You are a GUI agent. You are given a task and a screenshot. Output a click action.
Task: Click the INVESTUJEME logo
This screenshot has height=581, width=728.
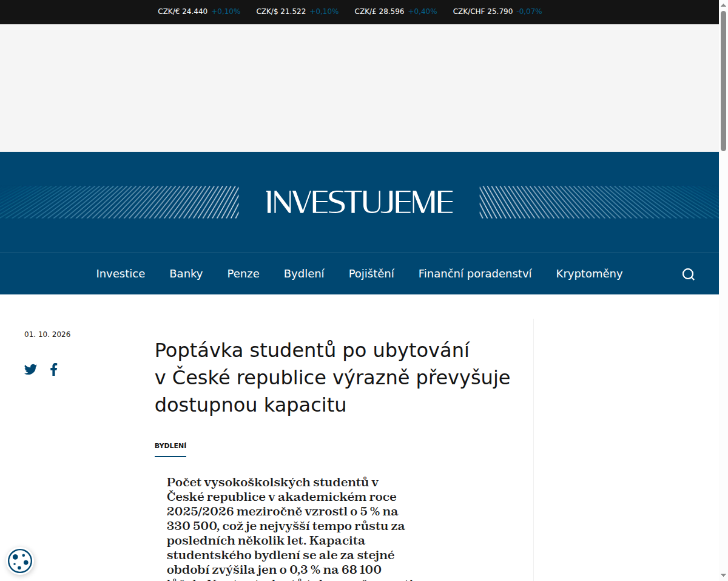(359, 202)
